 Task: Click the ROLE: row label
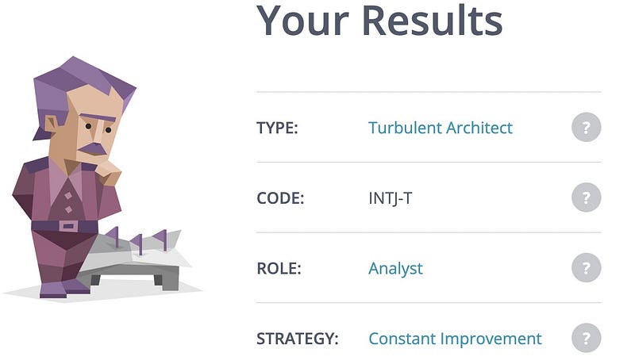(279, 268)
